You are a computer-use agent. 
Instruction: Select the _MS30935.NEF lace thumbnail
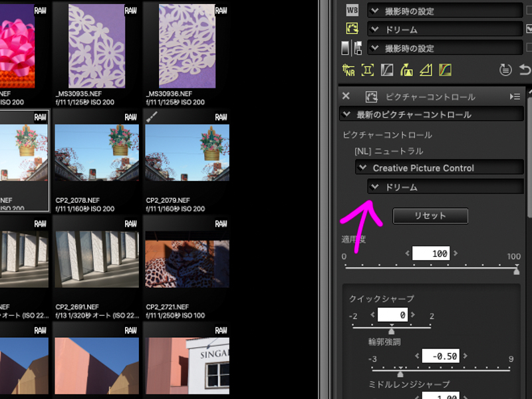(x=96, y=46)
